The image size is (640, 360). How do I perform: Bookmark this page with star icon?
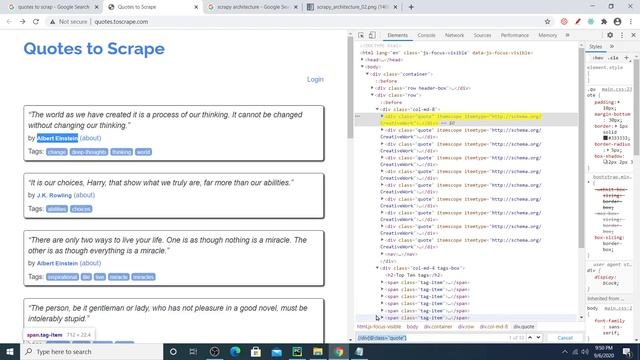pos(547,22)
